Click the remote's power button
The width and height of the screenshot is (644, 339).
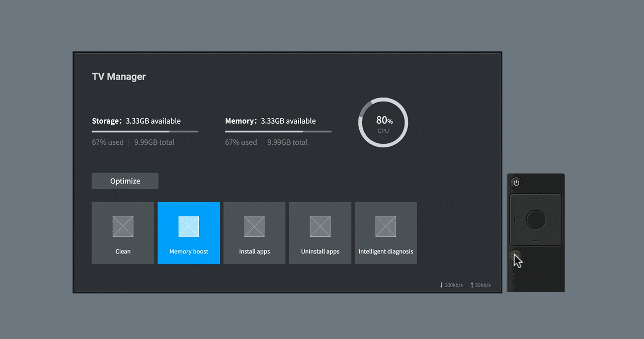click(516, 183)
